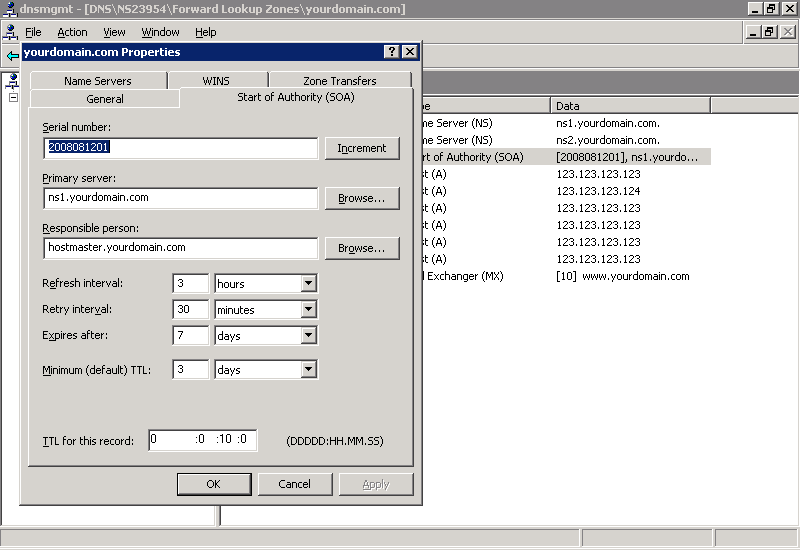Restore the inner MMC child window
The height and width of the screenshot is (550, 800).
pos(769,32)
